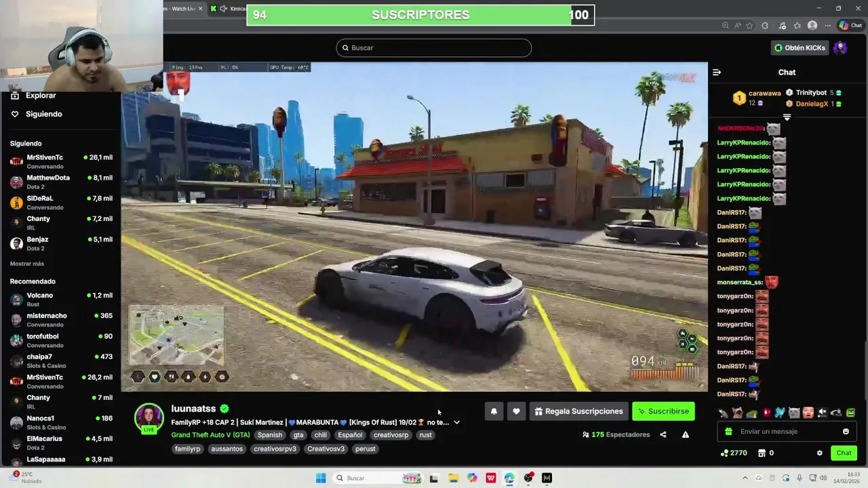Open the emote picker smiley icon
Image resolution: width=868 pixels, height=488 pixels.
846,431
